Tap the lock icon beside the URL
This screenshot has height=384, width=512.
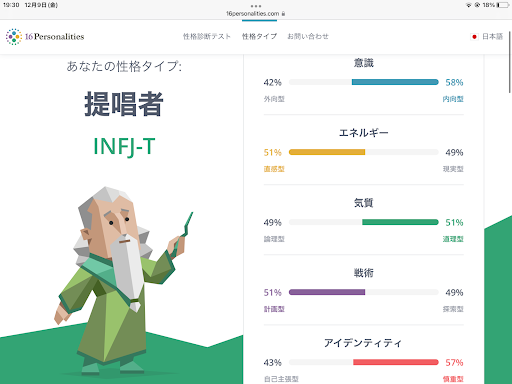coord(283,14)
